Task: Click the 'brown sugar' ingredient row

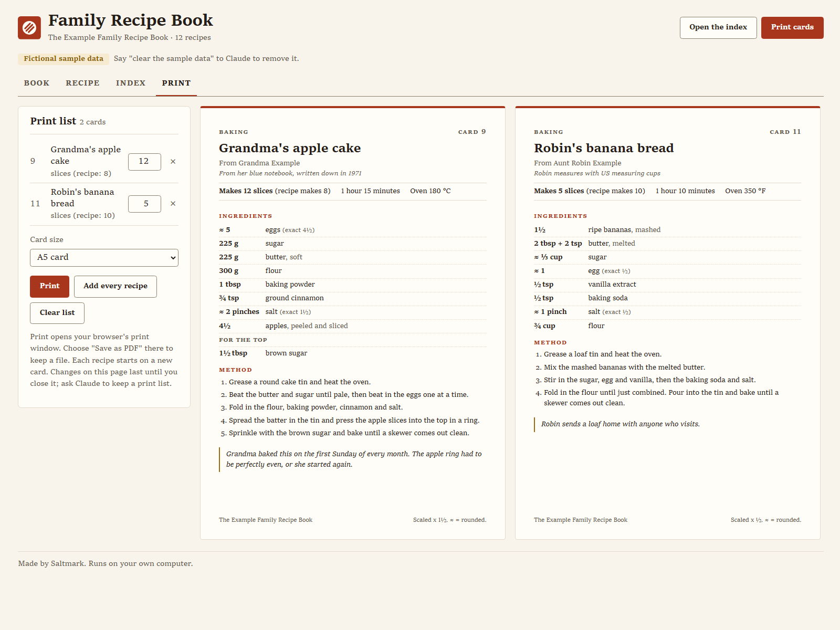Action: click(x=353, y=353)
